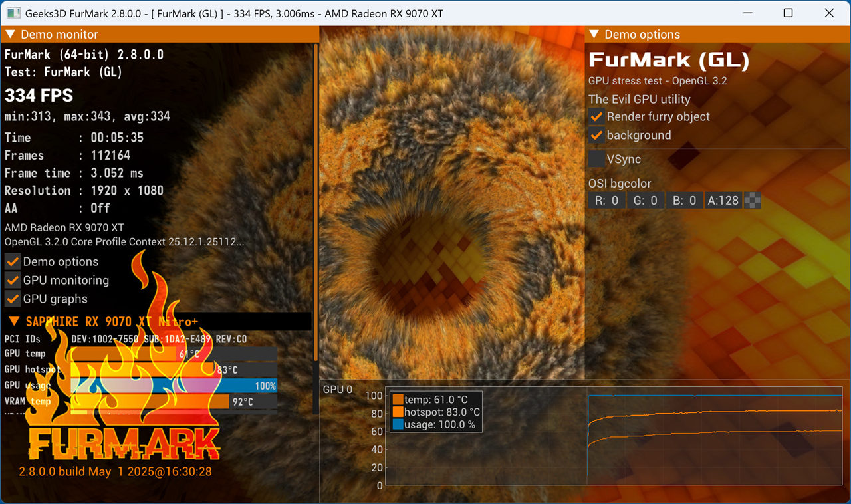Enable the VSync checkbox

coord(596,159)
